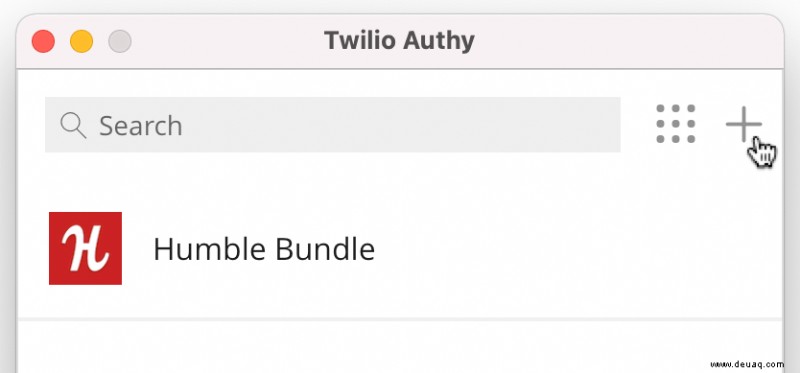Focus the Search input field

click(333, 125)
